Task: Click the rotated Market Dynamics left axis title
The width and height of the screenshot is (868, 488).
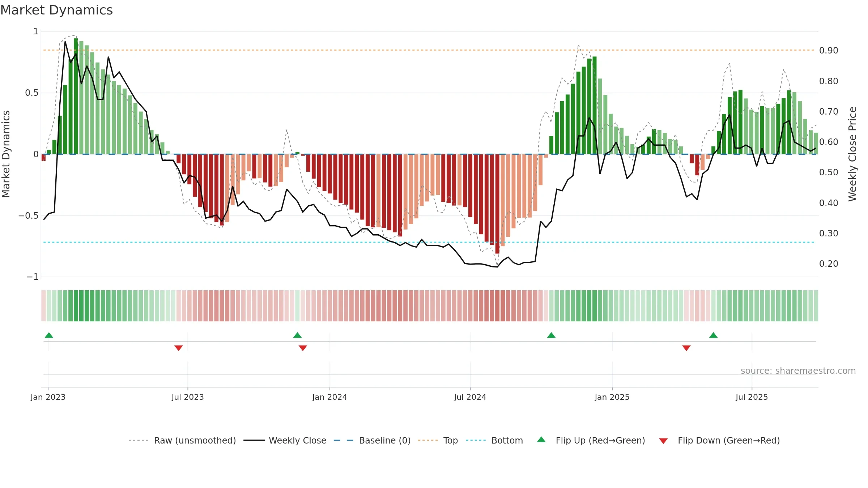Action: pyautogui.click(x=6, y=154)
